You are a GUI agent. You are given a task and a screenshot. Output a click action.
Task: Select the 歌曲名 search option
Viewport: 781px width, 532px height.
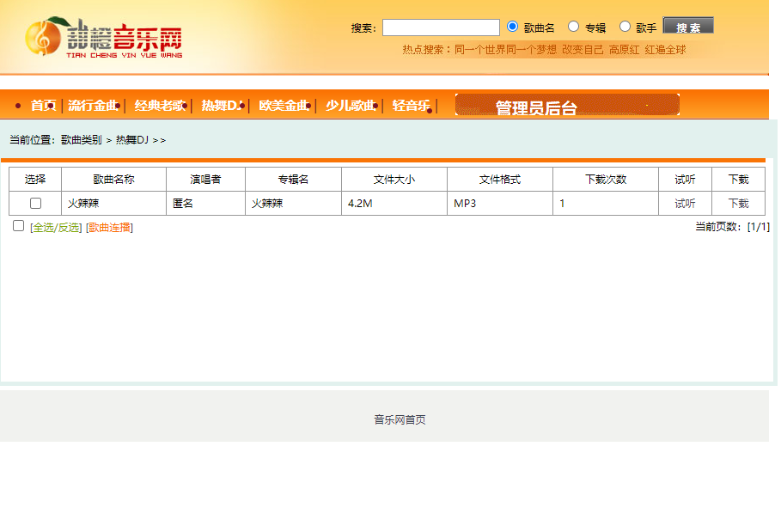pos(514,26)
